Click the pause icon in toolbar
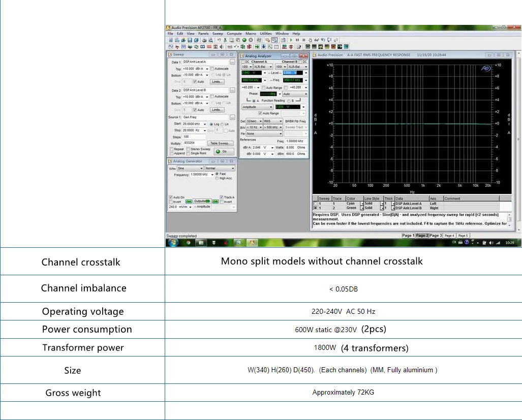The height and width of the screenshot is (420, 522). [297, 40]
